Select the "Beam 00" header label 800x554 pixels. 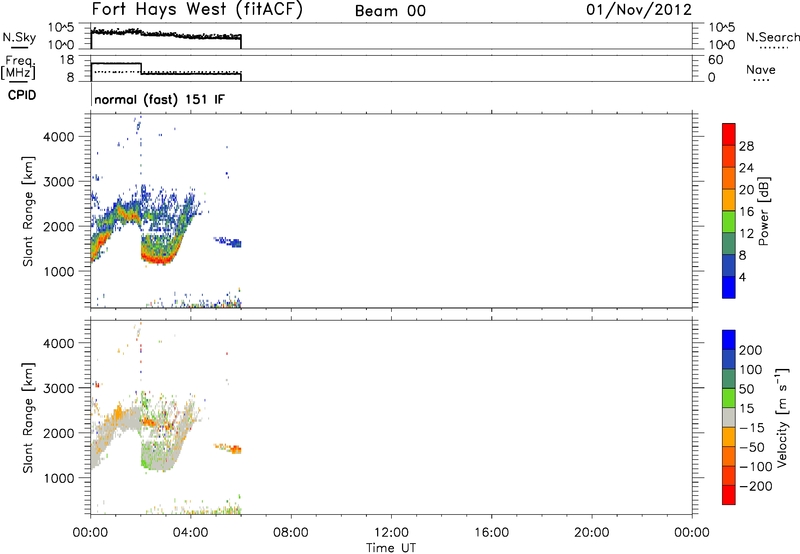(x=390, y=11)
